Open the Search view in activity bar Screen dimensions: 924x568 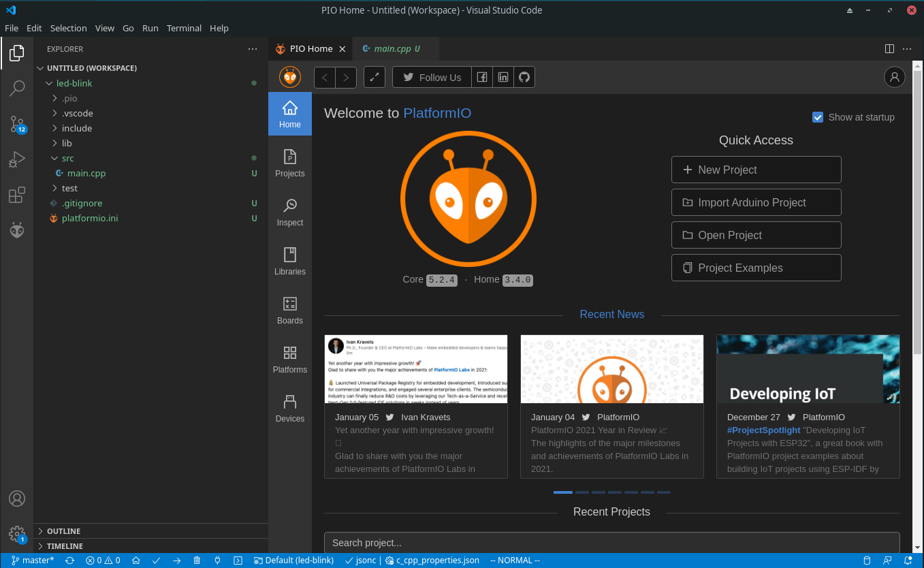(17, 88)
